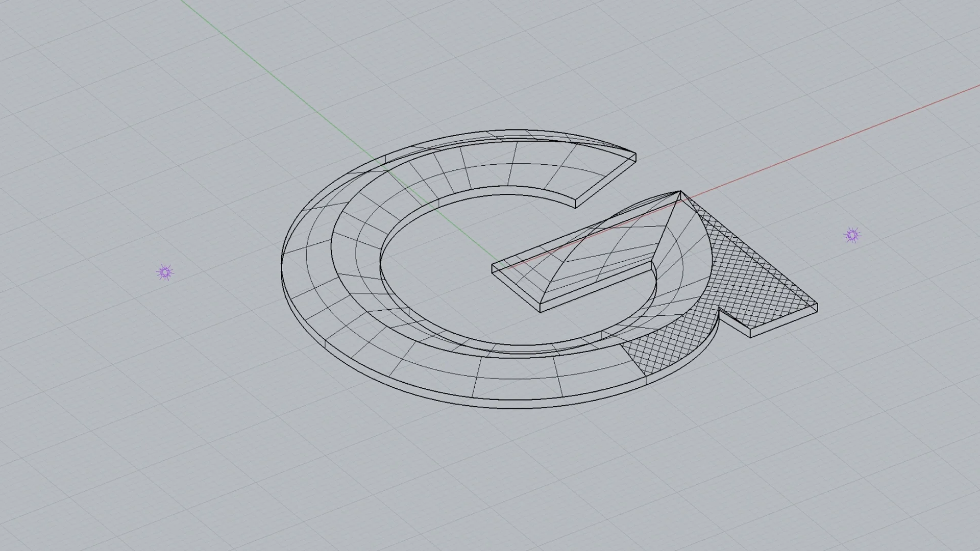
Task: Select the purple point light on the right
Action: (852, 235)
